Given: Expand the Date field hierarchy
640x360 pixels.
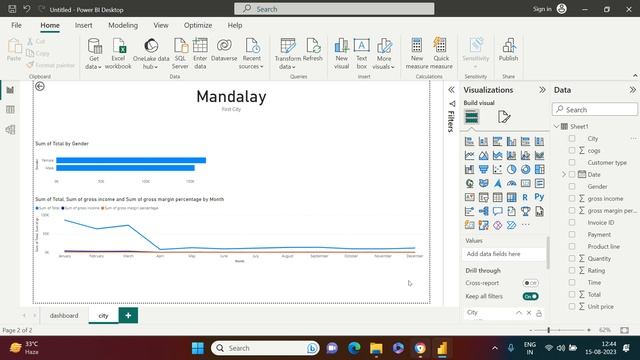Looking at the screenshot, I should 564,174.
